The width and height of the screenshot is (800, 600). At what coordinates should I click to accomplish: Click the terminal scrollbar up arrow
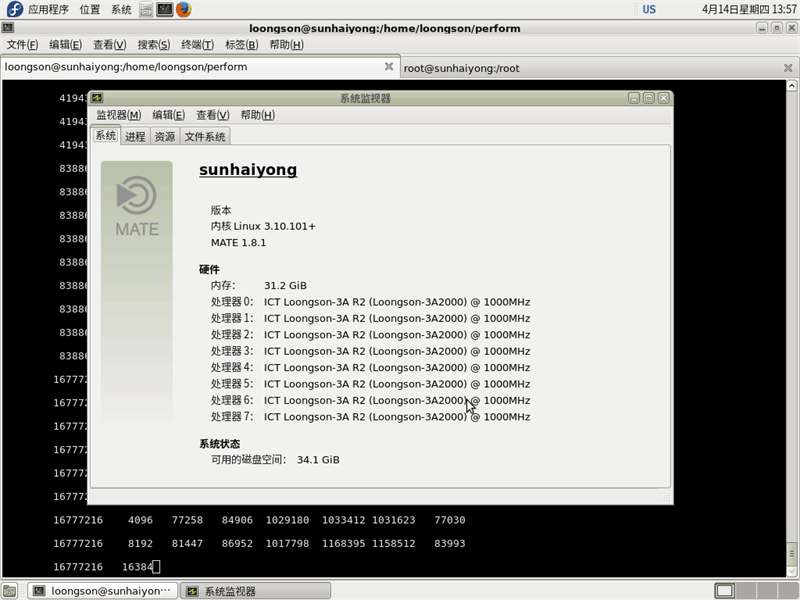tap(792, 86)
